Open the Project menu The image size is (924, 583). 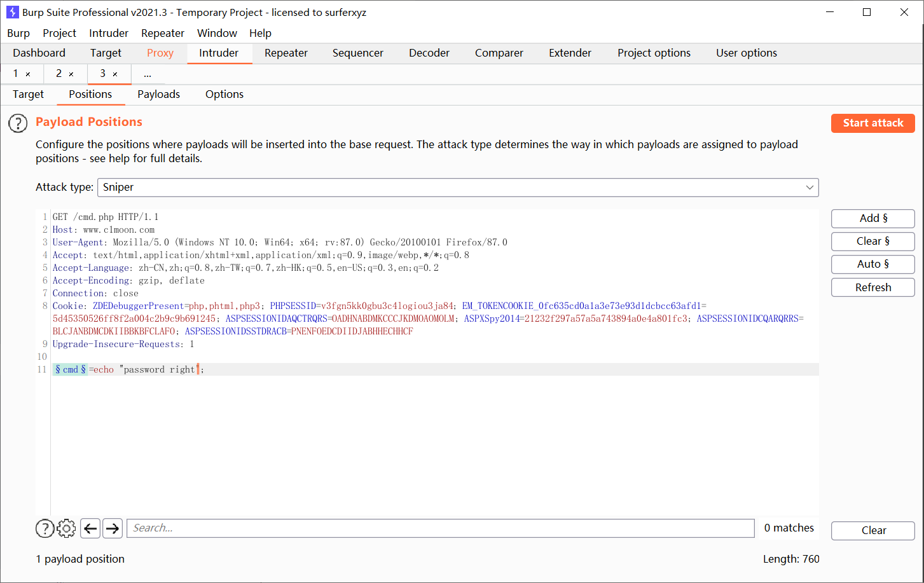(59, 33)
